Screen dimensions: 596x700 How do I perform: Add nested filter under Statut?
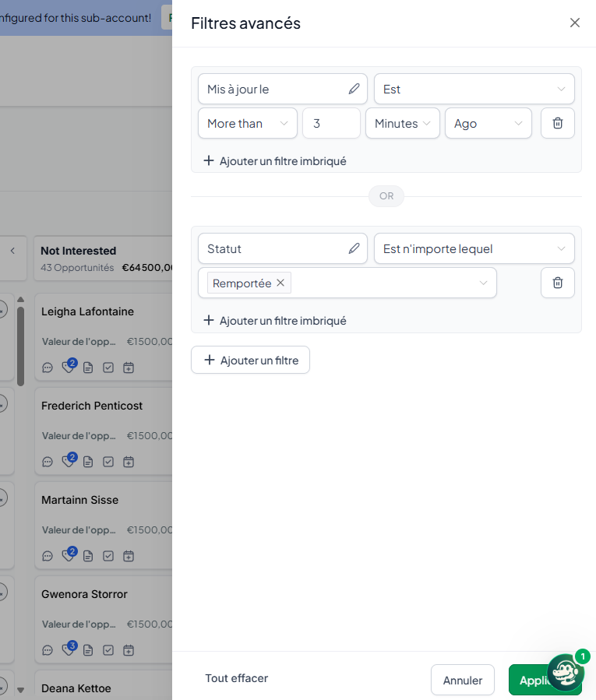pyautogui.click(x=275, y=321)
